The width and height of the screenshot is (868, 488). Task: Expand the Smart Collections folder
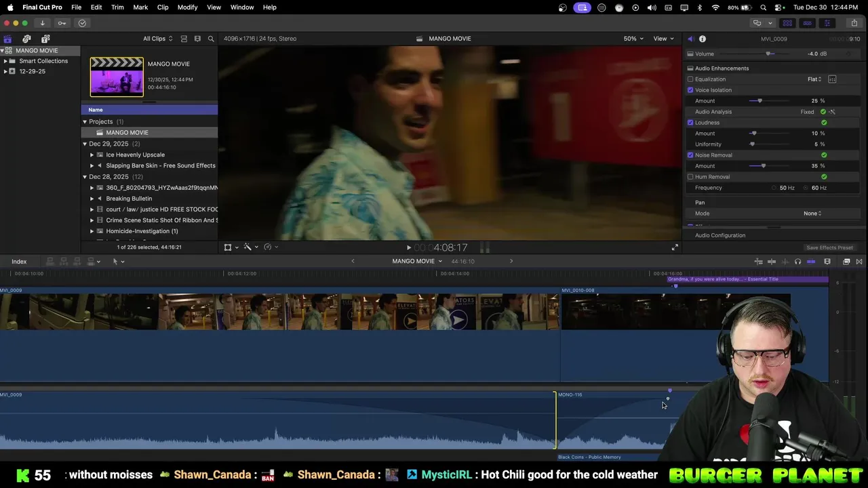click(x=5, y=61)
